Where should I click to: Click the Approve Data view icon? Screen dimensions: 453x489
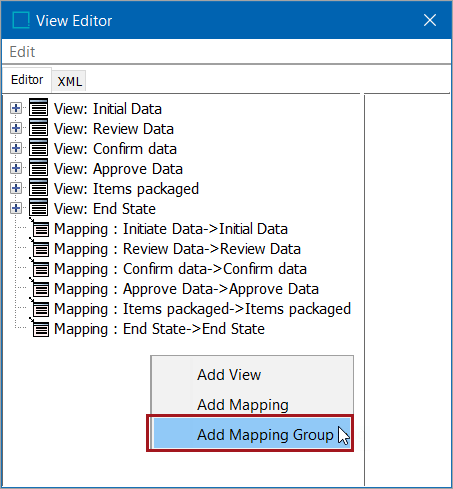click(38, 167)
